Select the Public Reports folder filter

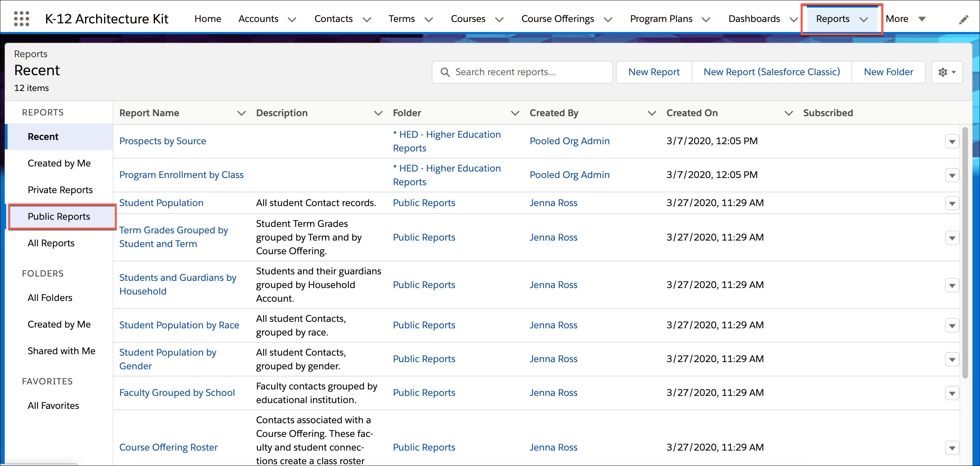(59, 216)
